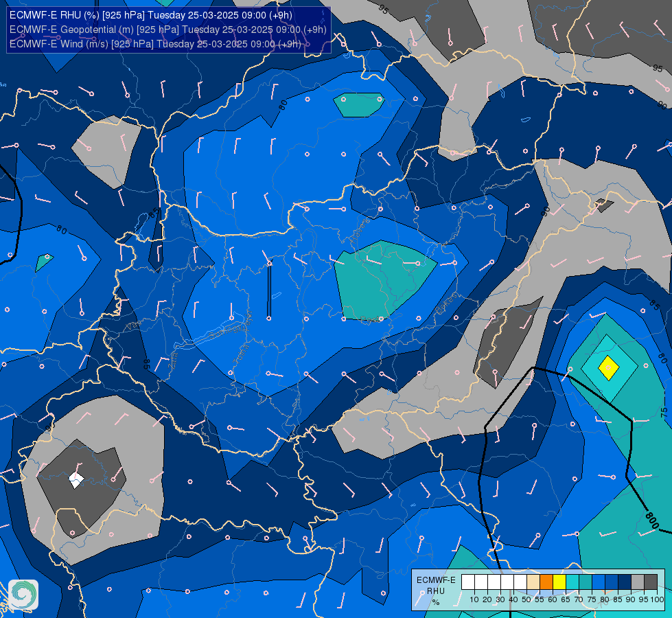Select the medium blue 80-85% legend swatch
The height and width of the screenshot is (618, 672).
tap(612, 582)
